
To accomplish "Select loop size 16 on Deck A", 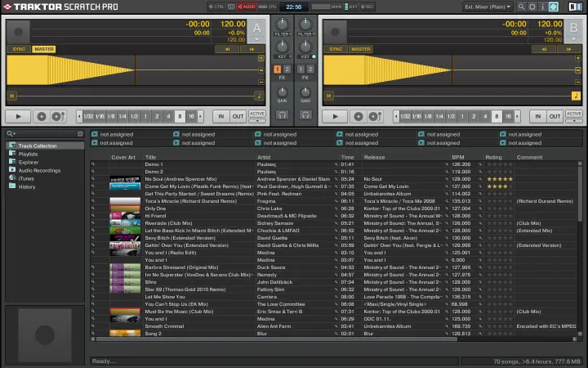I will click(191, 116).
